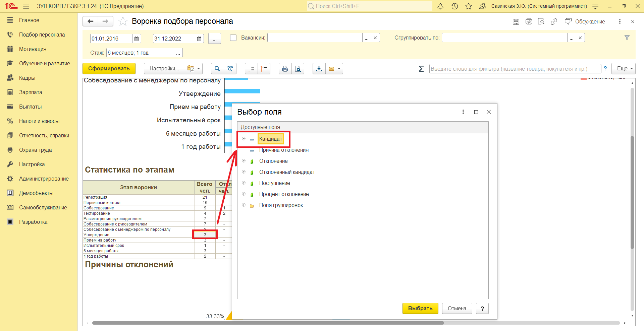Enable the Вакансии checkbox
The width and height of the screenshot is (644, 331).
(x=233, y=38)
